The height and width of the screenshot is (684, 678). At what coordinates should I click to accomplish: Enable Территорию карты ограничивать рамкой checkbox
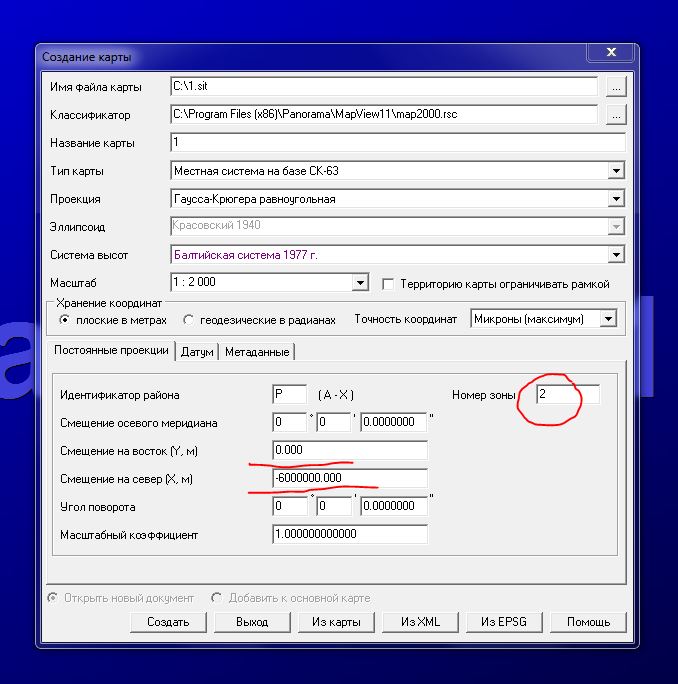(x=389, y=284)
